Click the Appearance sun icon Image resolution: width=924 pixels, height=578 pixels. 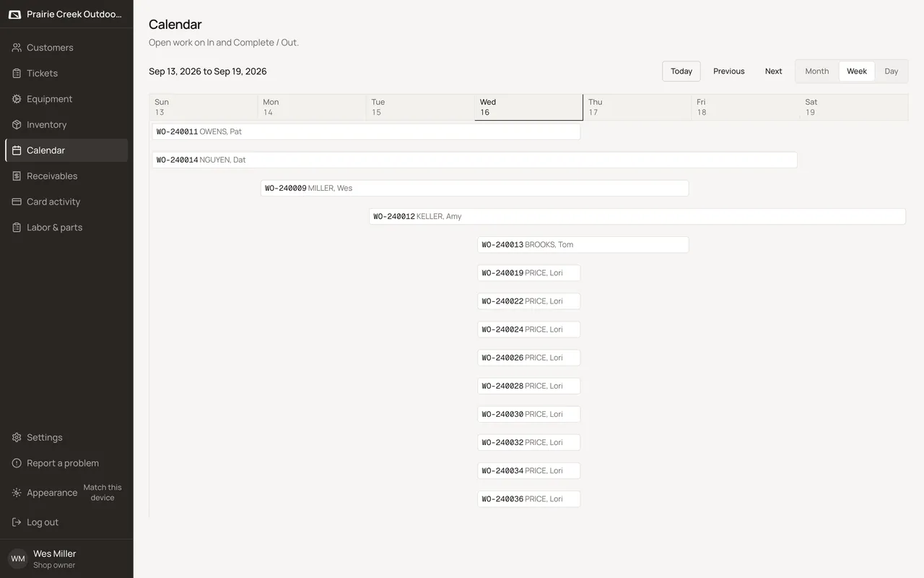[x=17, y=493]
